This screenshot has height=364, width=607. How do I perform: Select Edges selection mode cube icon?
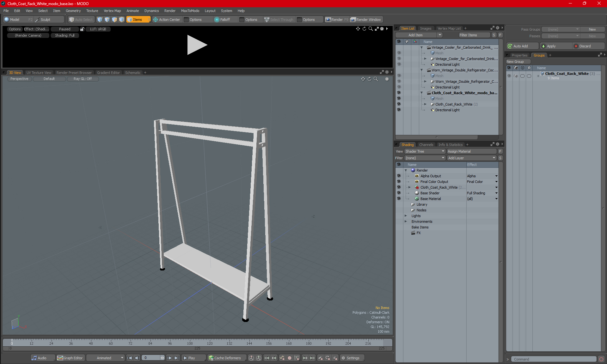tap(107, 20)
